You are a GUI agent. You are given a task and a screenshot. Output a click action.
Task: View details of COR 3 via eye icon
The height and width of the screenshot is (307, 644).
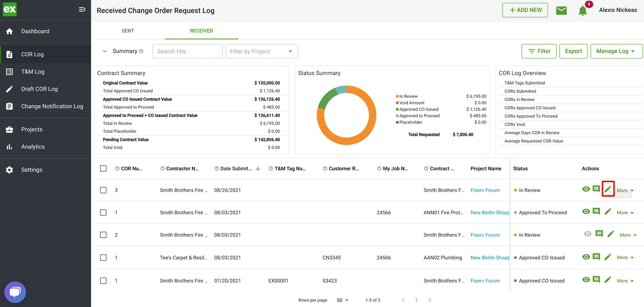point(586,189)
